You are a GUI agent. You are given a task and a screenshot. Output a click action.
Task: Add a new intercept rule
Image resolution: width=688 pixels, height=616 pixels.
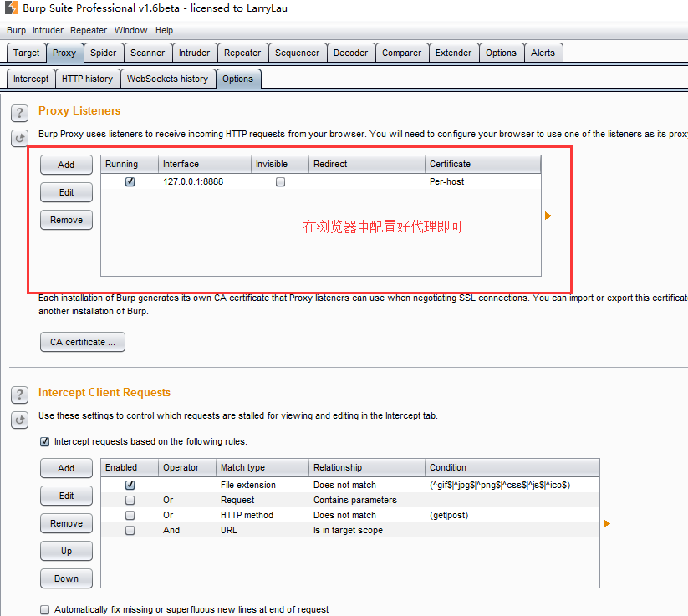pyautogui.click(x=66, y=468)
